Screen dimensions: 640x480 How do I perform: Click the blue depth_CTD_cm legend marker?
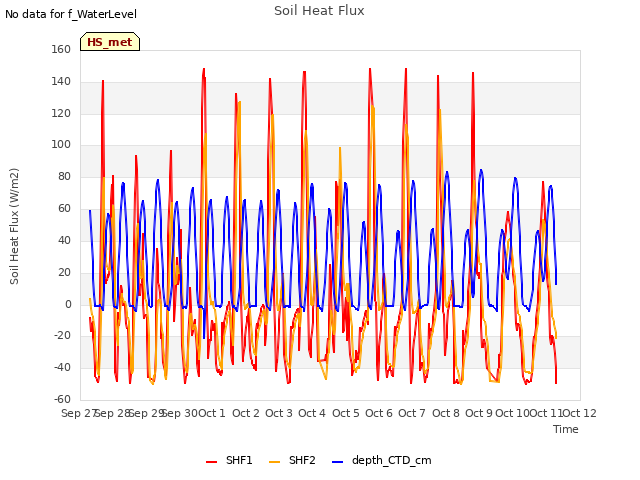(338, 462)
